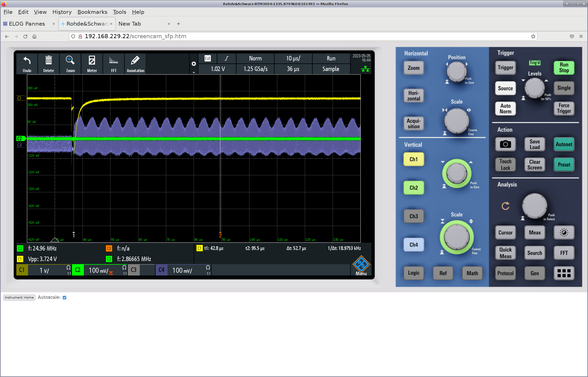Click the horizontal Position knob
This screenshot has width=588, height=377.
point(456,71)
